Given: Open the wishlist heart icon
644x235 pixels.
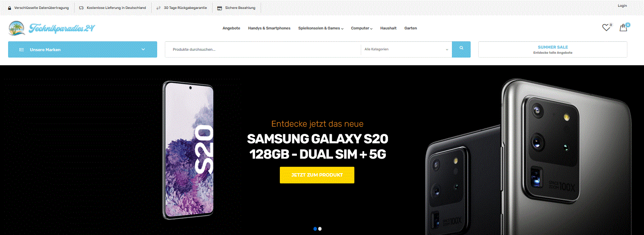Looking at the screenshot, I should [x=606, y=28].
